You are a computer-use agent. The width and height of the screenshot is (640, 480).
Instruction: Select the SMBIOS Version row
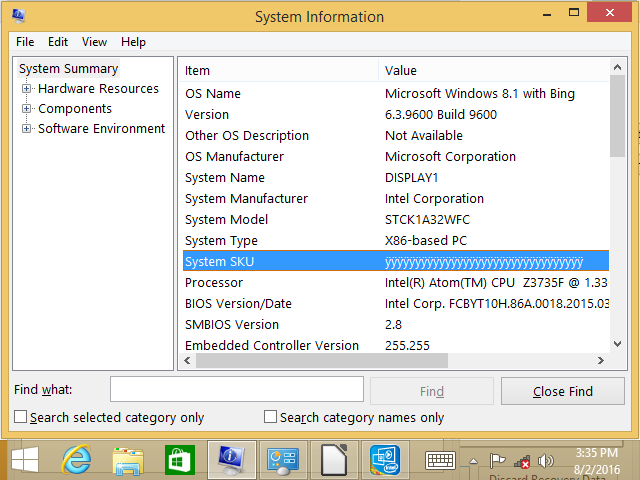pos(396,325)
